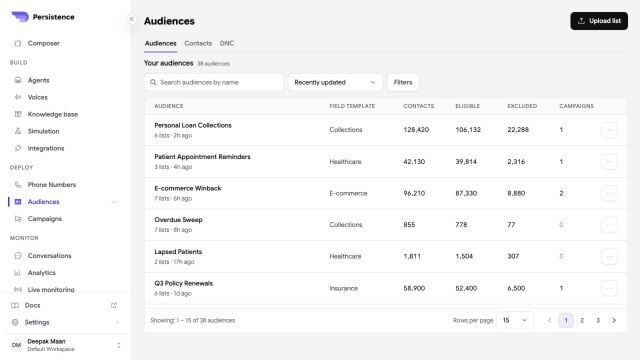The height and width of the screenshot is (360, 640).
Task: Click the FIELD TEMPLATE column header
Action: point(352,106)
